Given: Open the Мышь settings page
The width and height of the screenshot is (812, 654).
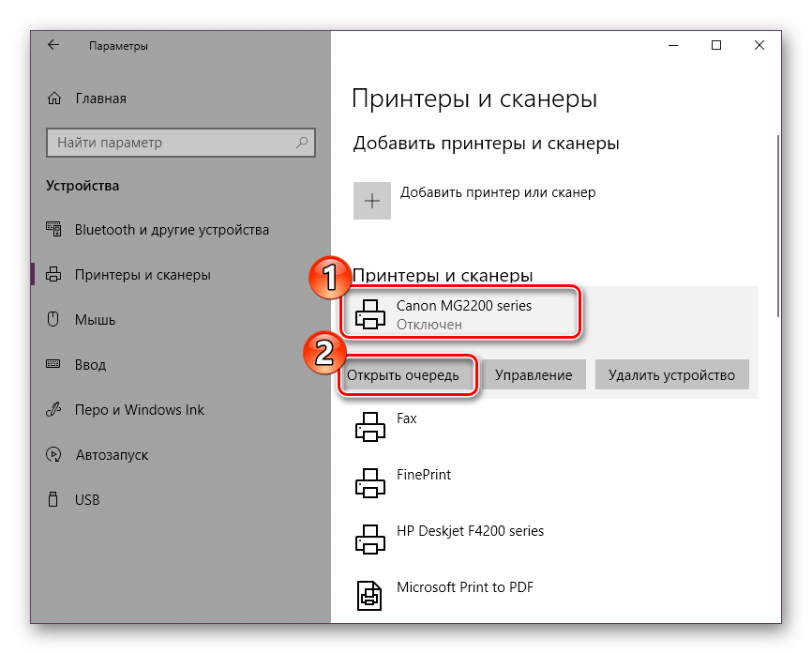Looking at the screenshot, I should point(95,320).
